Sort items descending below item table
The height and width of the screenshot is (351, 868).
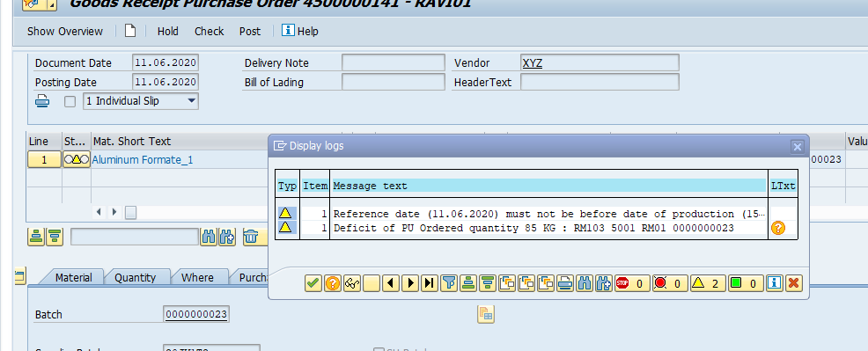(x=55, y=237)
